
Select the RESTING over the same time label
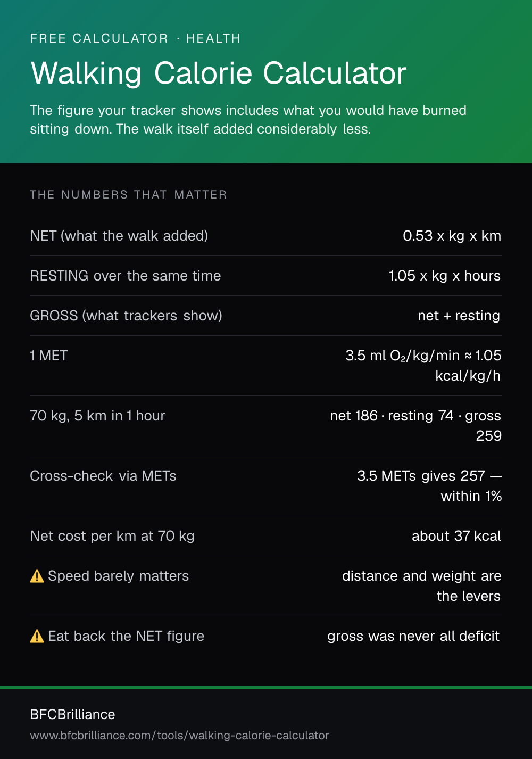coord(126,276)
